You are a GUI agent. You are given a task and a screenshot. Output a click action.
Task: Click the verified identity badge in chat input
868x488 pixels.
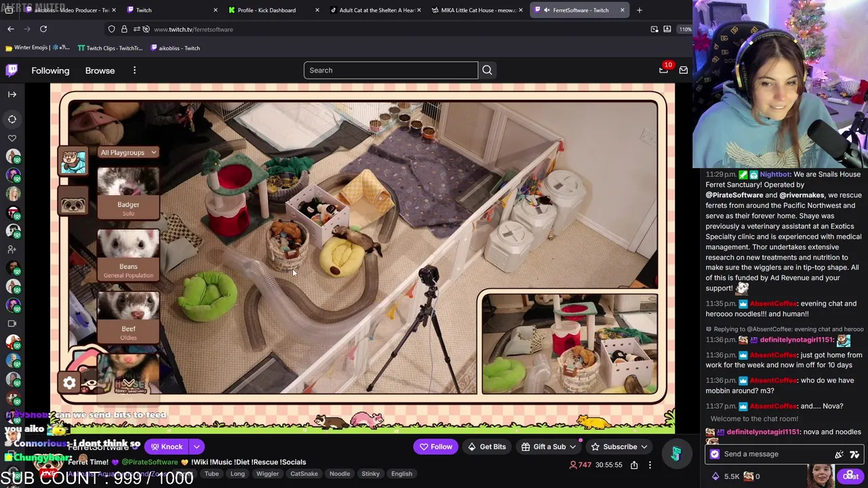click(x=715, y=454)
